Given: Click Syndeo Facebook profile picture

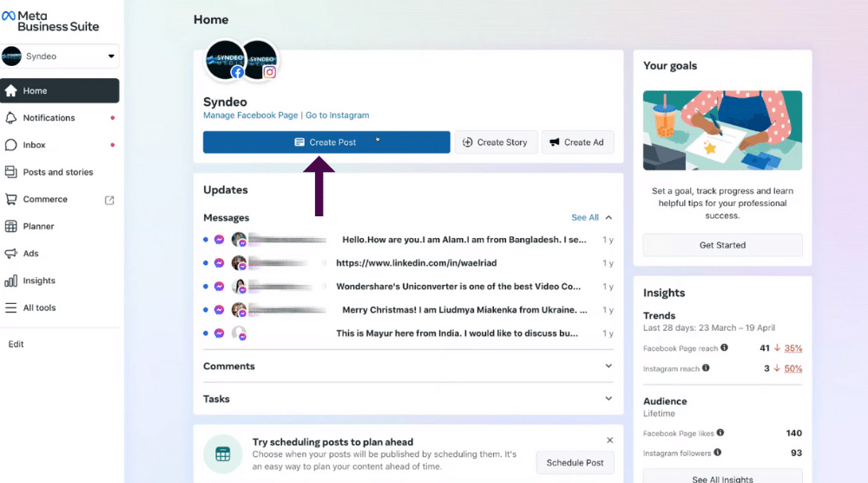Looking at the screenshot, I should click(225, 59).
